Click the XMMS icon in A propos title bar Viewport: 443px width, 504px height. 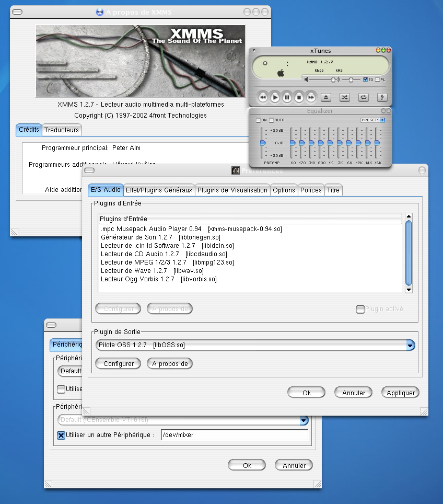click(x=100, y=12)
